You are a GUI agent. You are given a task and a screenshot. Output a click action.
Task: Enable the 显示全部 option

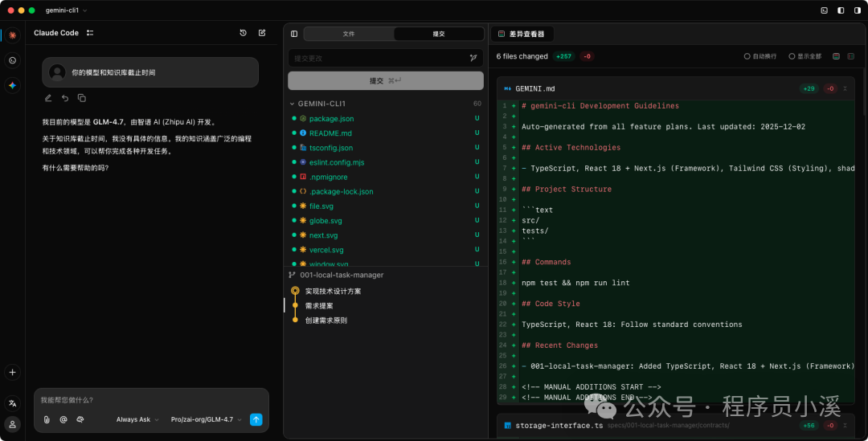pyautogui.click(x=805, y=56)
